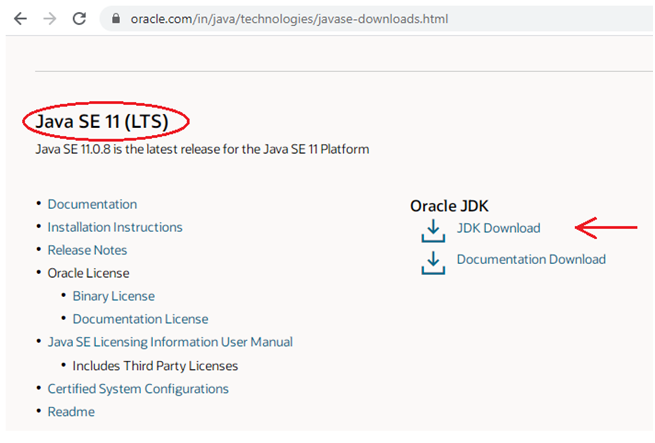The width and height of the screenshot is (655, 443).
Task: Open Certified System Configurations link
Action: [x=138, y=389]
